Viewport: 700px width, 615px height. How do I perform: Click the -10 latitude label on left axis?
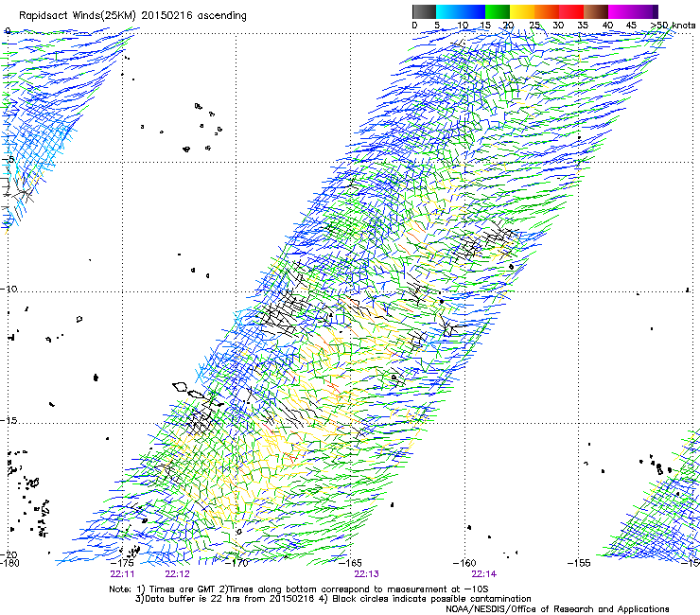pyautogui.click(x=9, y=289)
